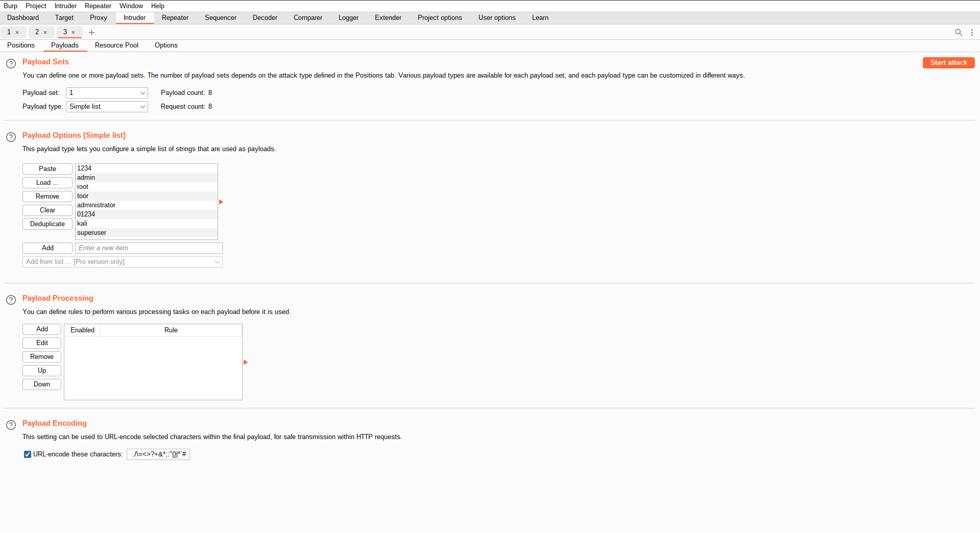Toggle URL-encode these characters checkbox
Image resolution: width=980 pixels, height=533 pixels.
click(28, 454)
